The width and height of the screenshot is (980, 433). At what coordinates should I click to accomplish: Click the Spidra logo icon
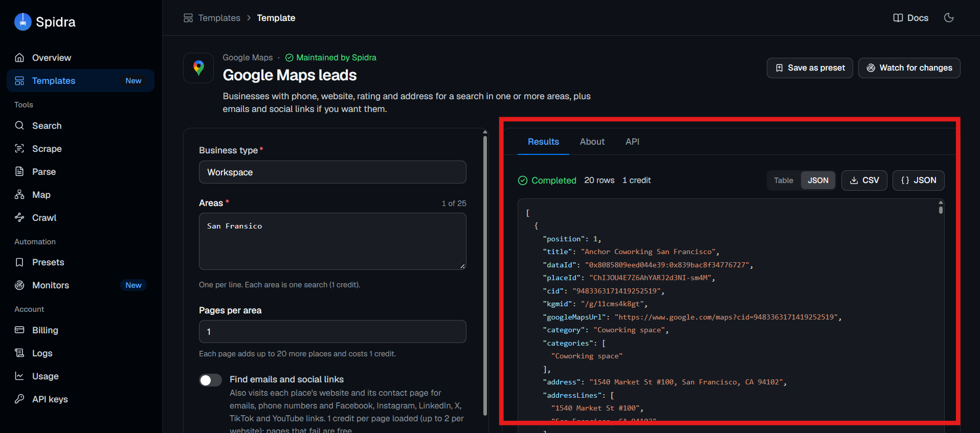coord(23,21)
